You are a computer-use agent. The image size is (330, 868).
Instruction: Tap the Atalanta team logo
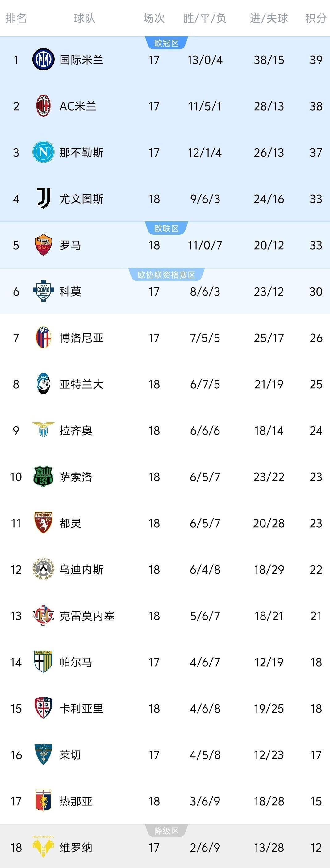[43, 384]
